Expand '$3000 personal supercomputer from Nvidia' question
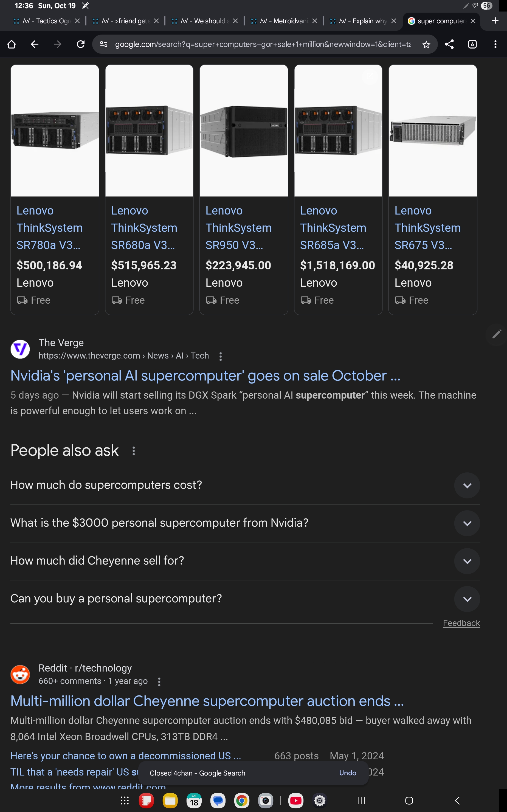This screenshot has height=812, width=507. [245, 523]
